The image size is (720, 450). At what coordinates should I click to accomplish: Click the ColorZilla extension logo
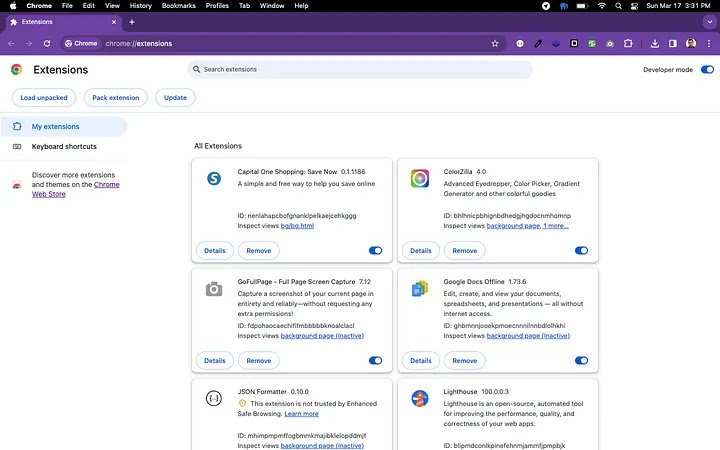(420, 178)
